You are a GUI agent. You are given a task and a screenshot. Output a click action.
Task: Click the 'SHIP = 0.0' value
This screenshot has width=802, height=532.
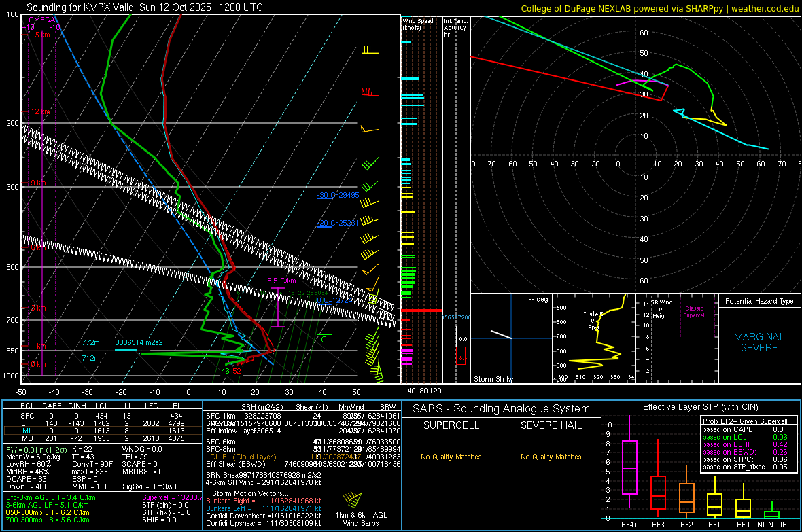point(159,520)
